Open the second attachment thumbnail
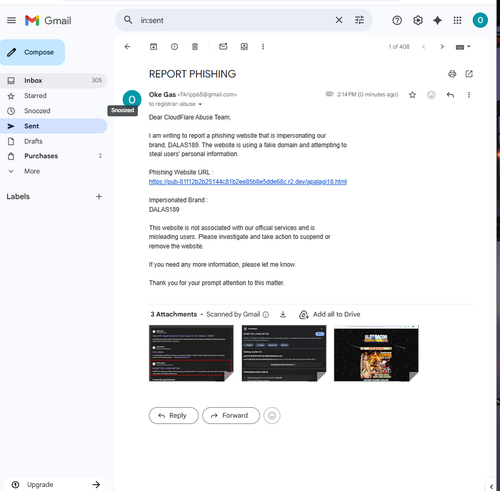 tap(284, 353)
